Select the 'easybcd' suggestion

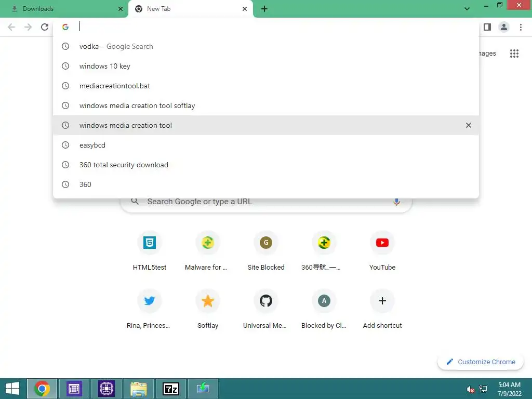tap(266, 145)
